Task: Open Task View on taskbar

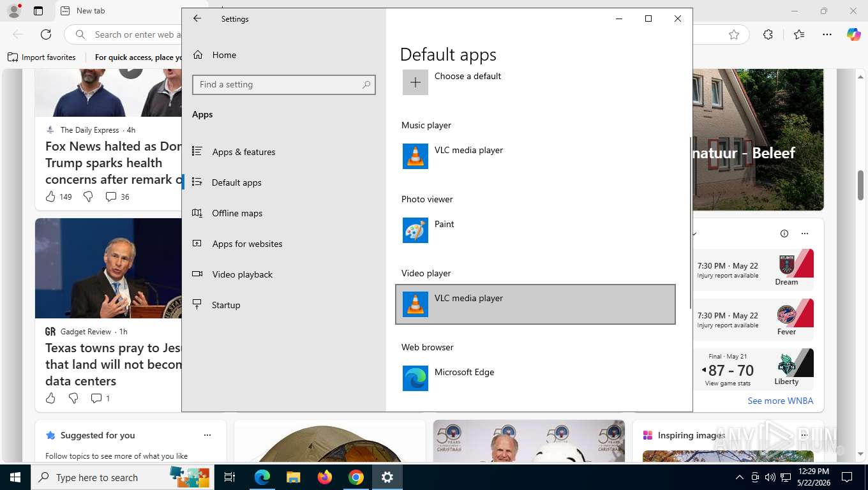Action: click(x=230, y=477)
